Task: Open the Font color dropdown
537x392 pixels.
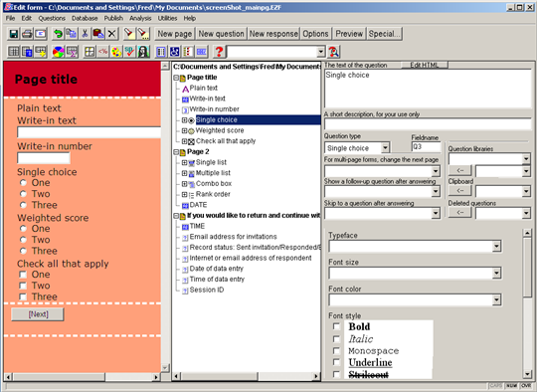Action: point(496,300)
